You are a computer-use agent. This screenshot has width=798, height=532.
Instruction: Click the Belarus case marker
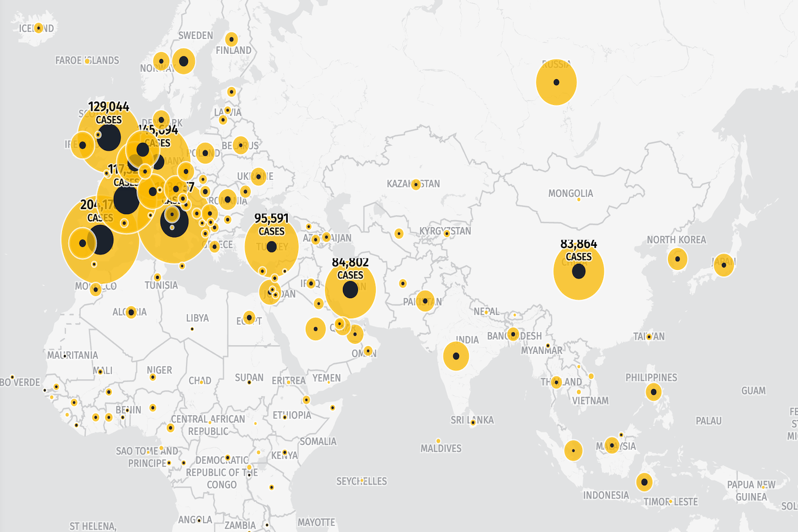coord(240,145)
